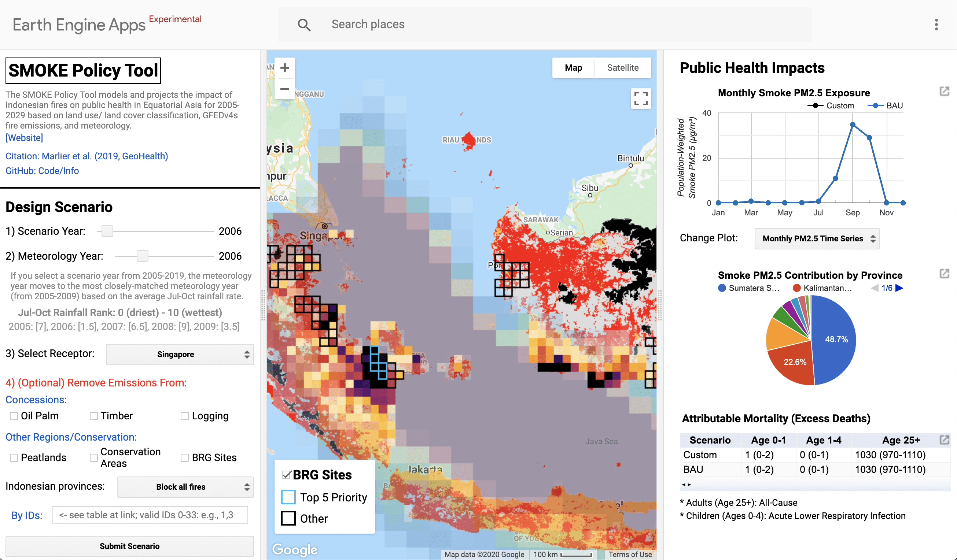
Task: Click the Meteorology Year slider handle
Action: pos(143,256)
